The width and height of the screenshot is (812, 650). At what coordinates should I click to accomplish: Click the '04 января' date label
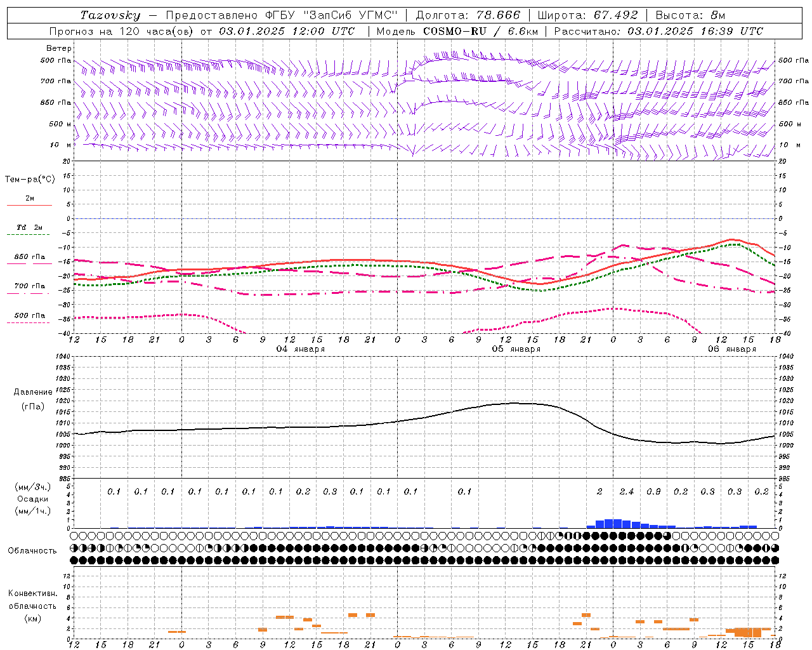(300, 349)
